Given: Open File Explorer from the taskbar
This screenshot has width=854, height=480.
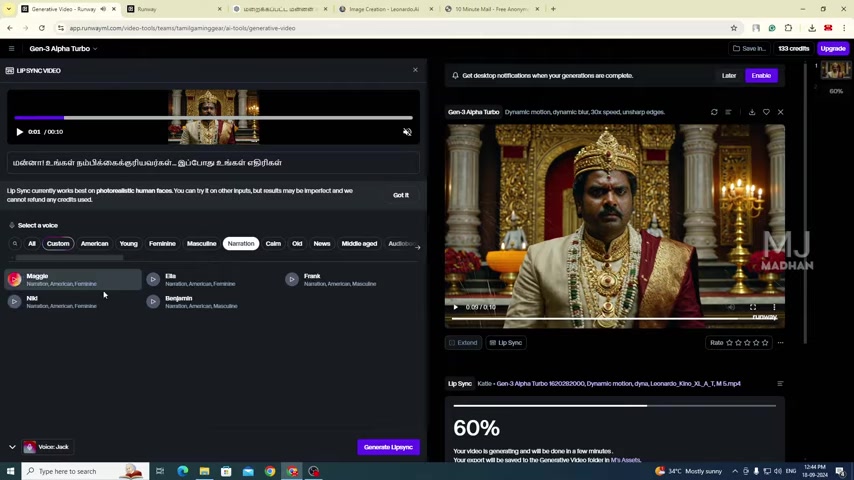Looking at the screenshot, I should 204,471.
